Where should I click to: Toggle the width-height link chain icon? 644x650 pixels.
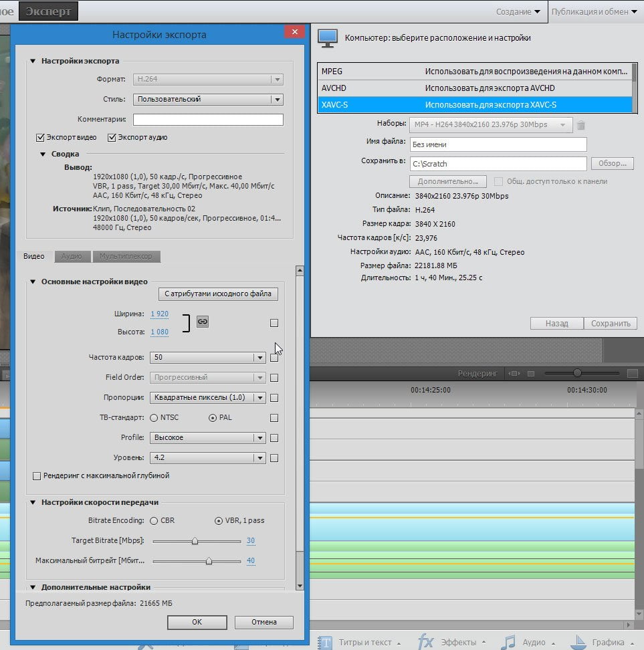tap(203, 322)
